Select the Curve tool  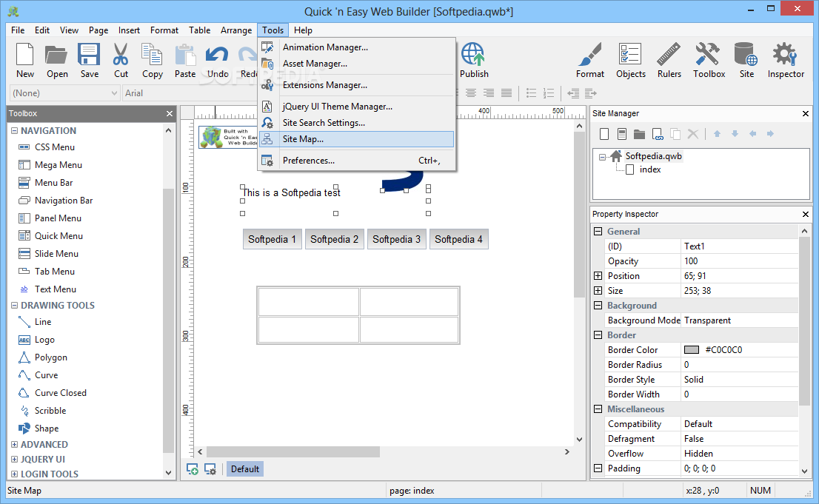(46, 375)
